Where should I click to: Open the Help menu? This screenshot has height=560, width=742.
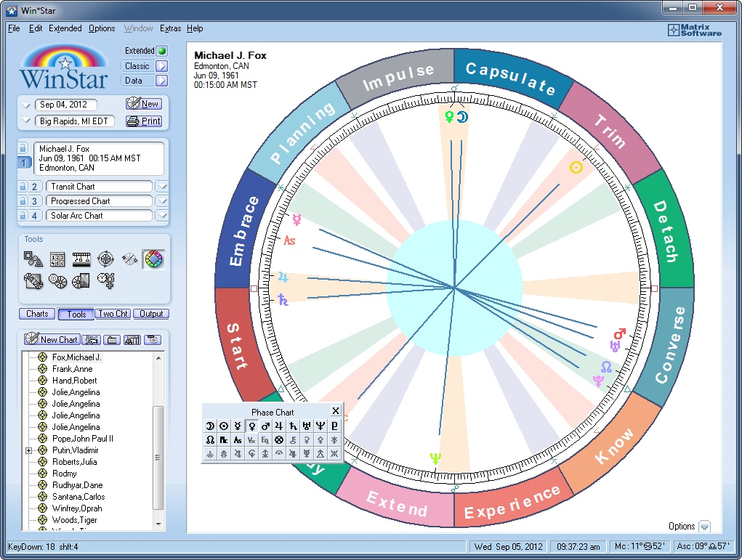(x=195, y=28)
